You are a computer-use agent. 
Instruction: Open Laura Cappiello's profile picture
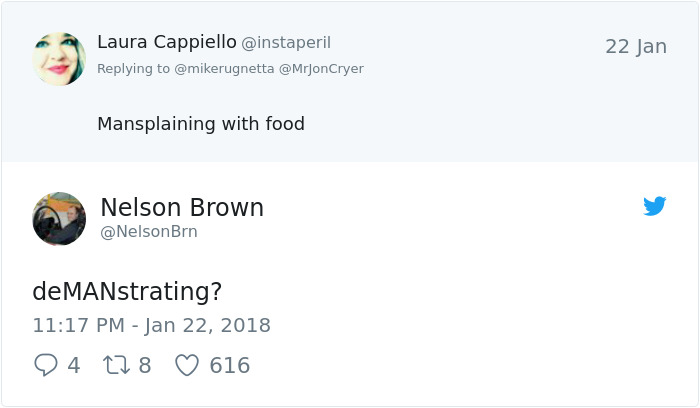point(59,59)
